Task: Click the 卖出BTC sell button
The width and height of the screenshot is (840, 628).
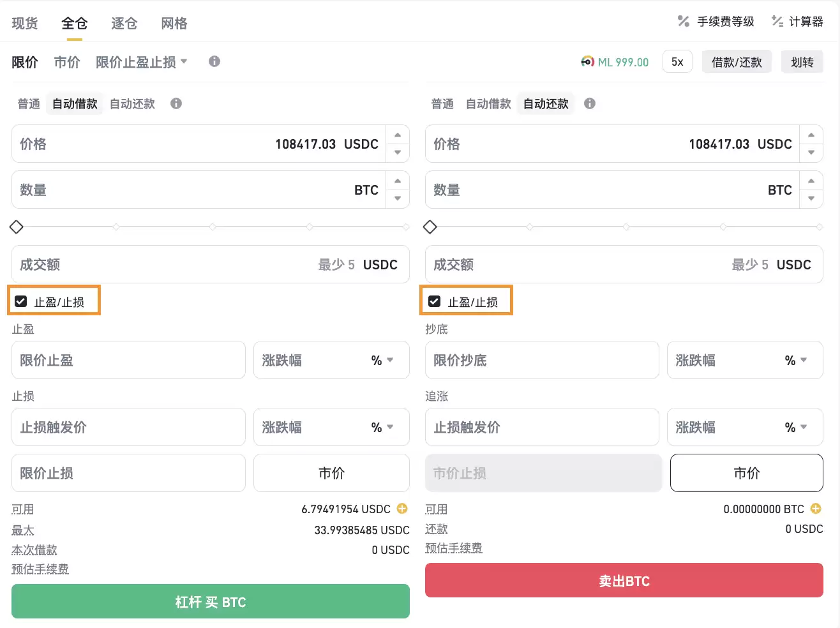Action: click(624, 581)
